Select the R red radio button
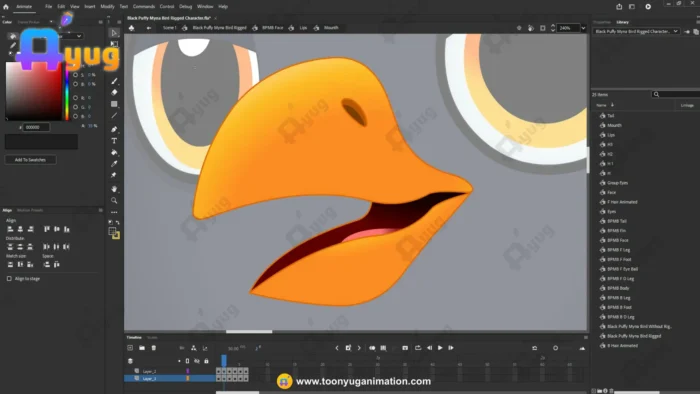Screen dimensions: 700x394 coord(75,98)
